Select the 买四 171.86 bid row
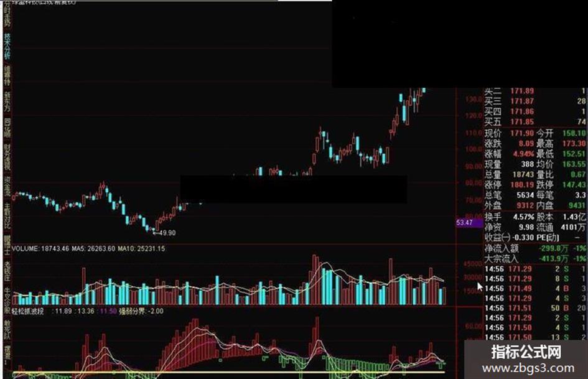 (535, 111)
